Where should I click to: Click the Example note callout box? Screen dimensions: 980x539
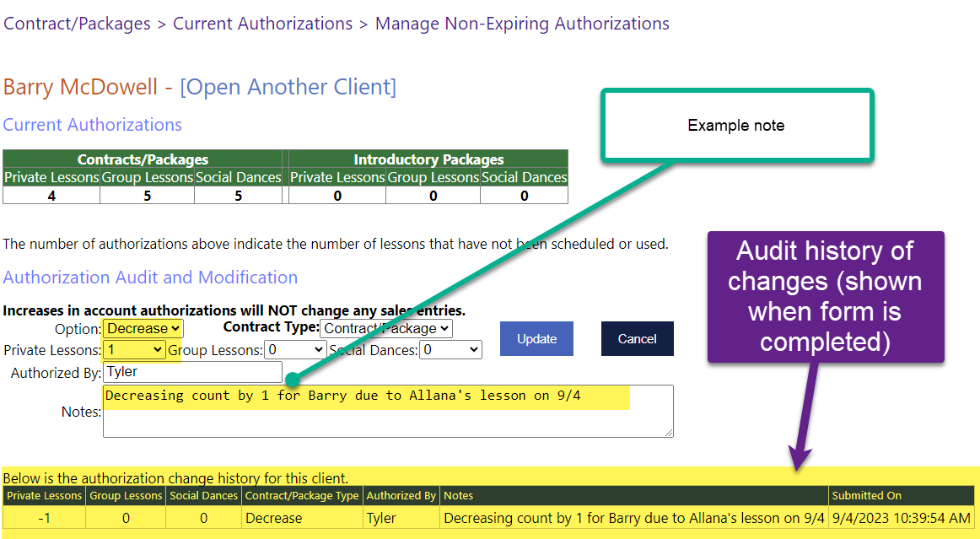[x=736, y=126]
